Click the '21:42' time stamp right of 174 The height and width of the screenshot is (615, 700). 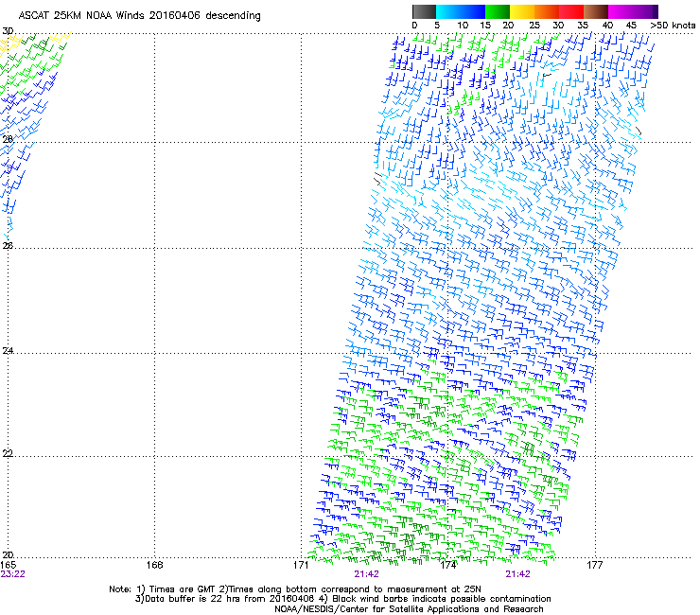517,574
